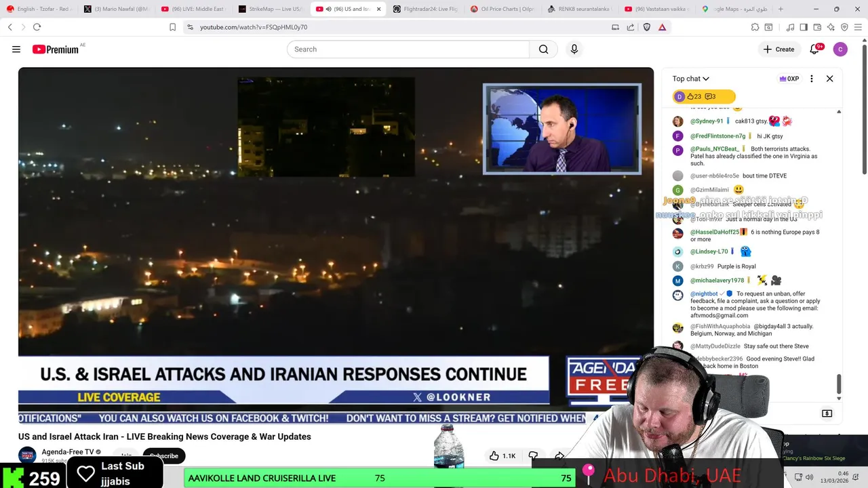Open @Sydney-91 user in chat
The width and height of the screenshot is (868, 488).
707,121
